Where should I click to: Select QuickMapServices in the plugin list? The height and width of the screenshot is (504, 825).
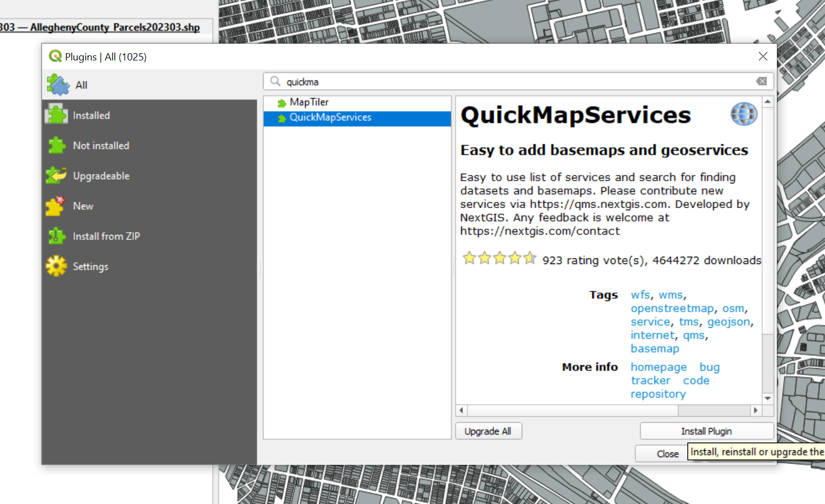(357, 117)
